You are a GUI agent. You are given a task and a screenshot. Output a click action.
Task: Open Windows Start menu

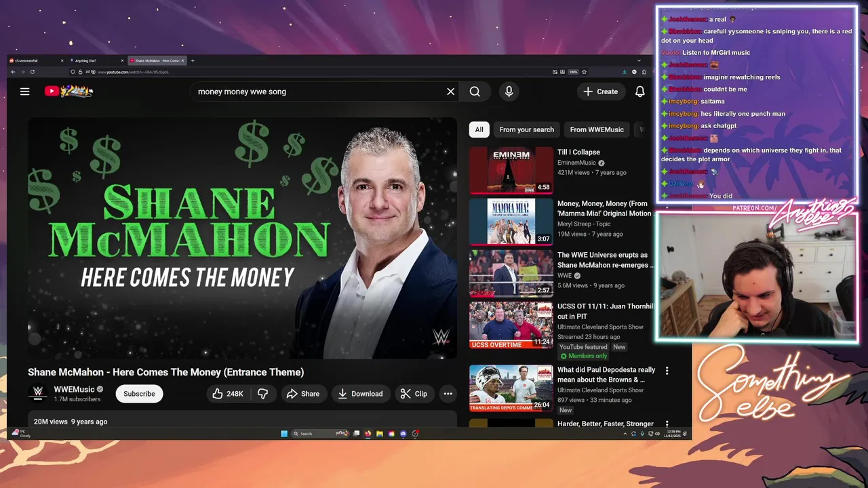coord(284,434)
